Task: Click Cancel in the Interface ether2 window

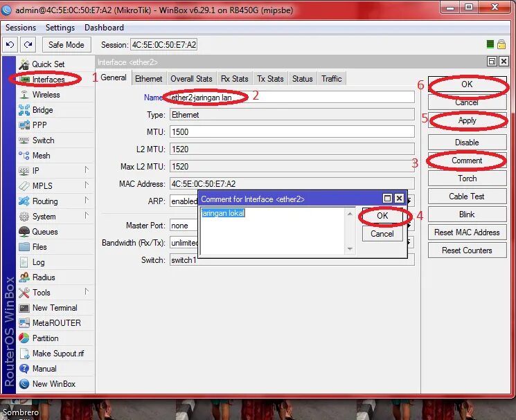Action: click(467, 102)
